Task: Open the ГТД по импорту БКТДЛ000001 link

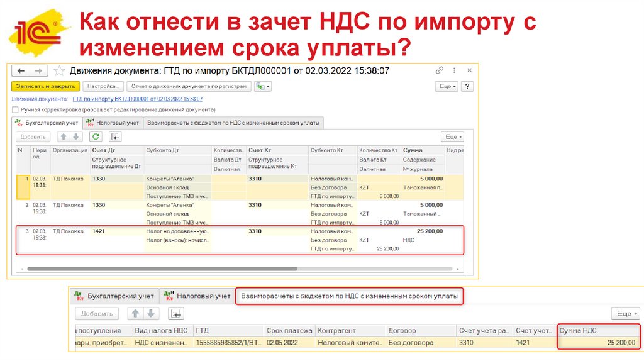Action: (x=137, y=99)
